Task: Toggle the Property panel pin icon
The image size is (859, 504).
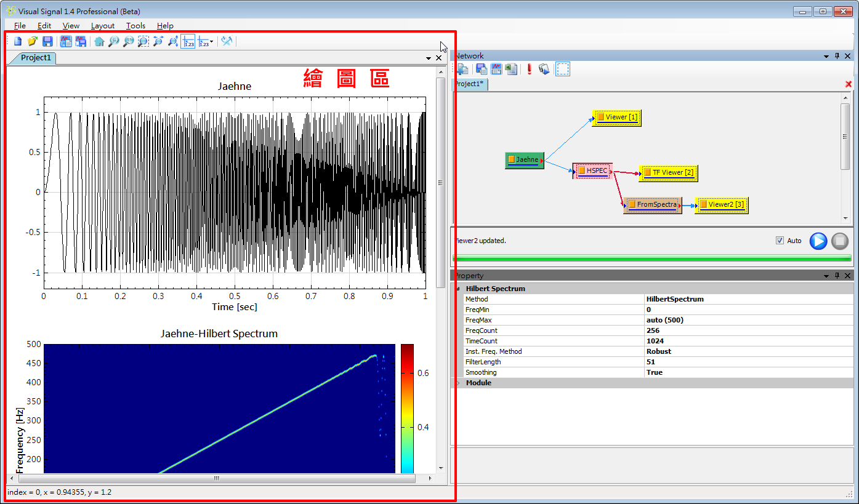Action: [837, 276]
